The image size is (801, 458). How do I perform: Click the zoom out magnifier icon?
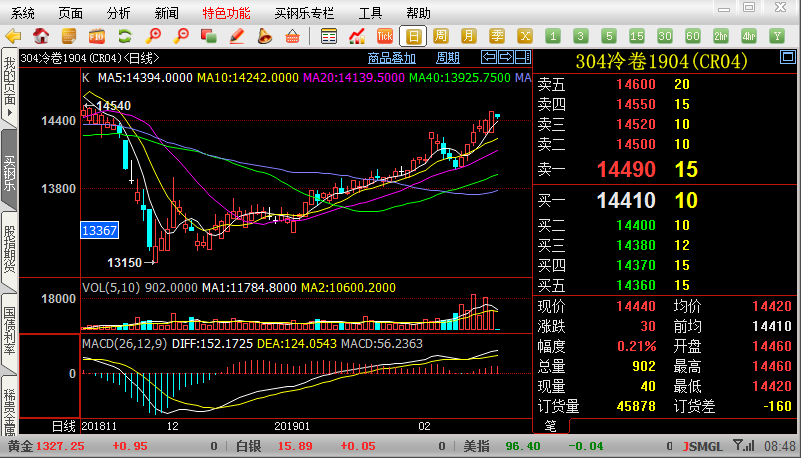[181, 36]
